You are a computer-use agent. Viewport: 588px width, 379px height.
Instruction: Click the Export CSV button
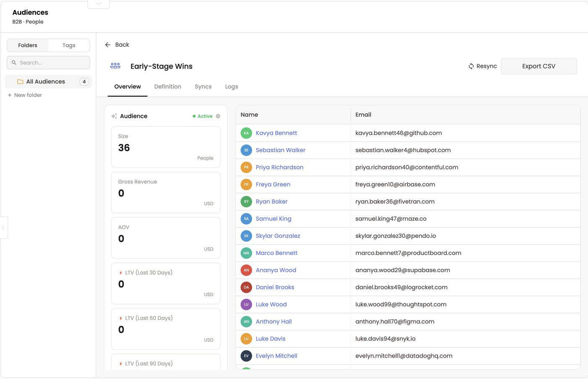click(x=539, y=66)
